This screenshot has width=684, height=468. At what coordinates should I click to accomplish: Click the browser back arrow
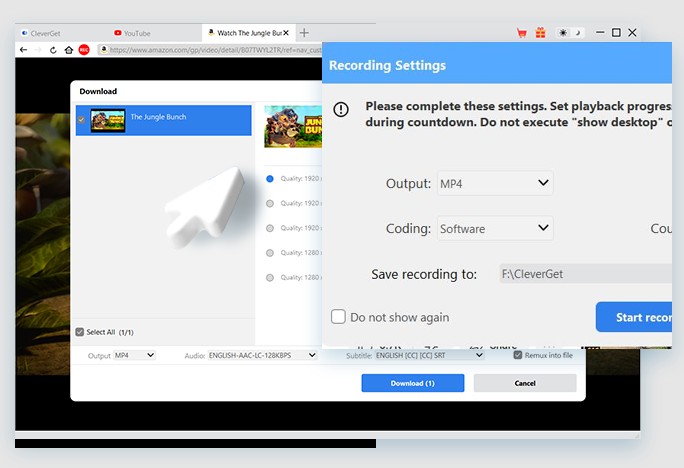[24, 50]
